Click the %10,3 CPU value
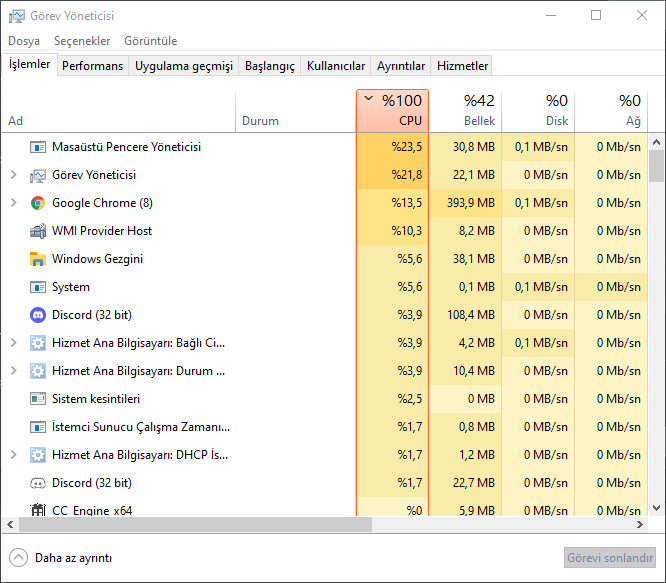666x583 pixels. pos(407,231)
